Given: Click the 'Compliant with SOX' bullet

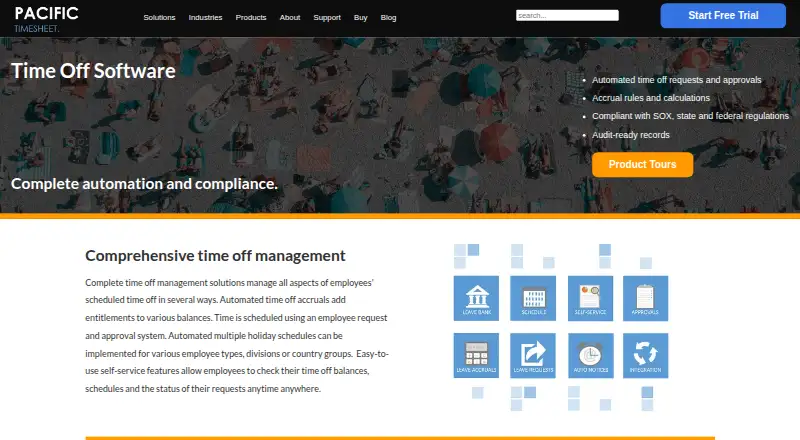Looking at the screenshot, I should pyautogui.click(x=690, y=116).
